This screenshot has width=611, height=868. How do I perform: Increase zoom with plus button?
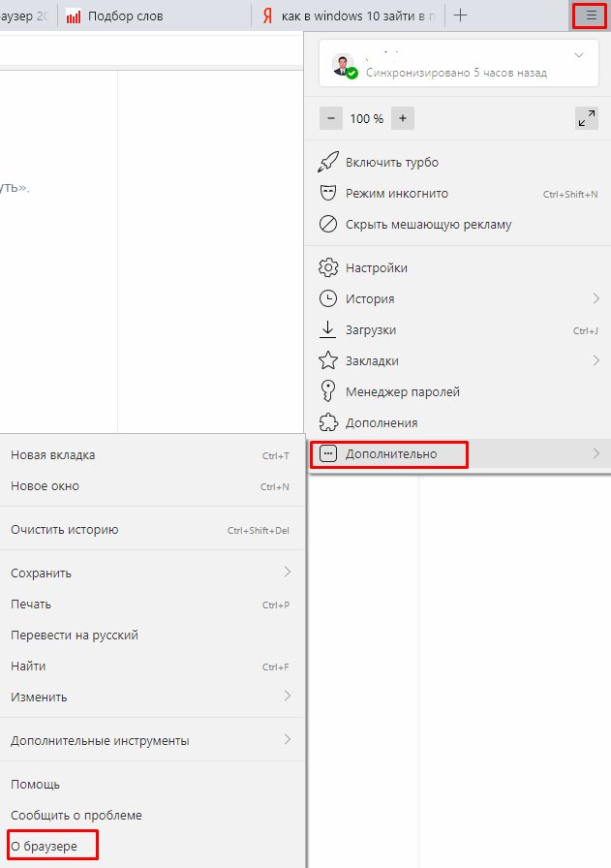click(403, 118)
